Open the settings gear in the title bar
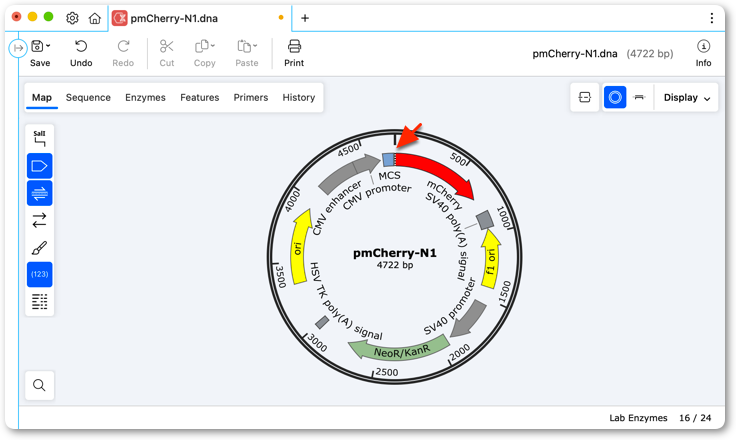736x440 pixels. point(72,18)
